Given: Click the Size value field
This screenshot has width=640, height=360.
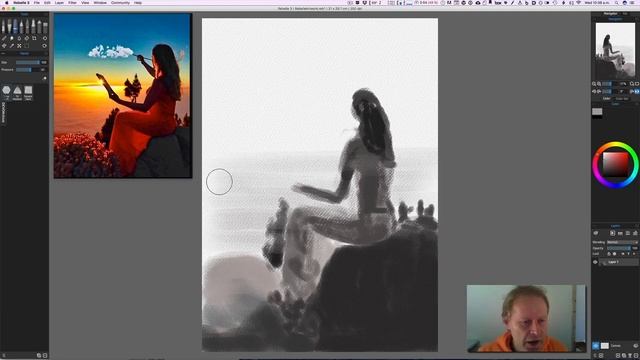Looking at the screenshot, I should pos(44,62).
